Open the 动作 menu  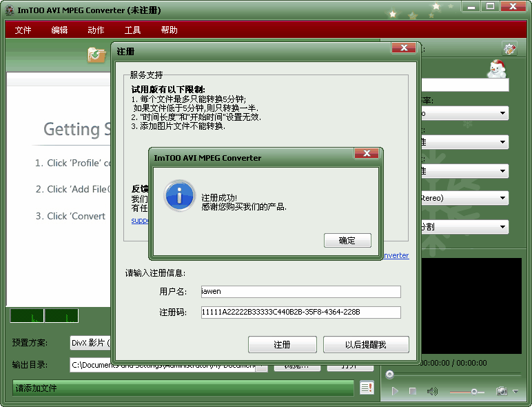[96, 30]
